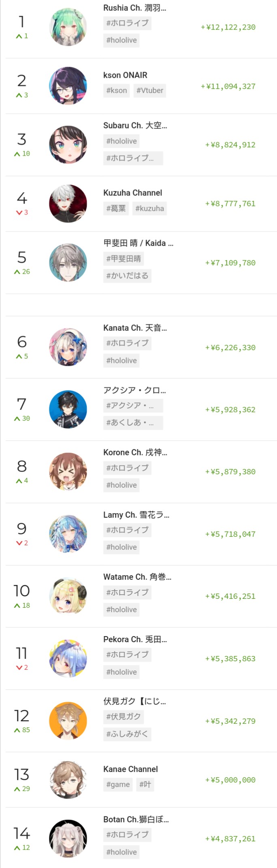Select Kuzuha Channel avatar picture
Image resolution: width=277 pixels, height=868 pixels.
click(68, 204)
